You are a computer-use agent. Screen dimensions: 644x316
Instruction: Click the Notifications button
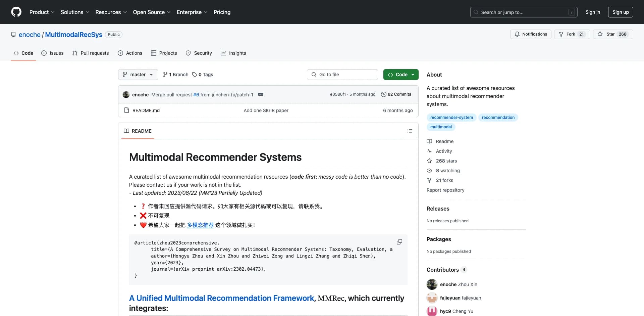point(531,34)
